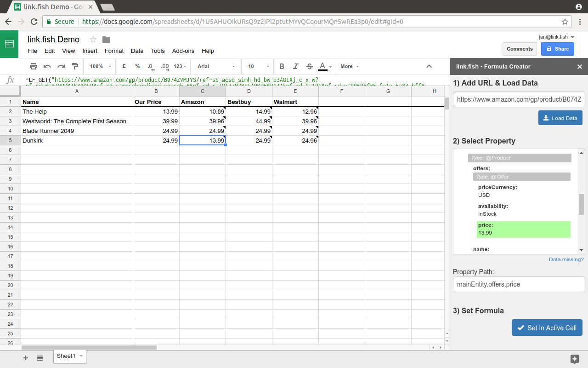Screen dimensions: 588x368
Task: Click the sidebar URL input field
Action: click(519, 99)
